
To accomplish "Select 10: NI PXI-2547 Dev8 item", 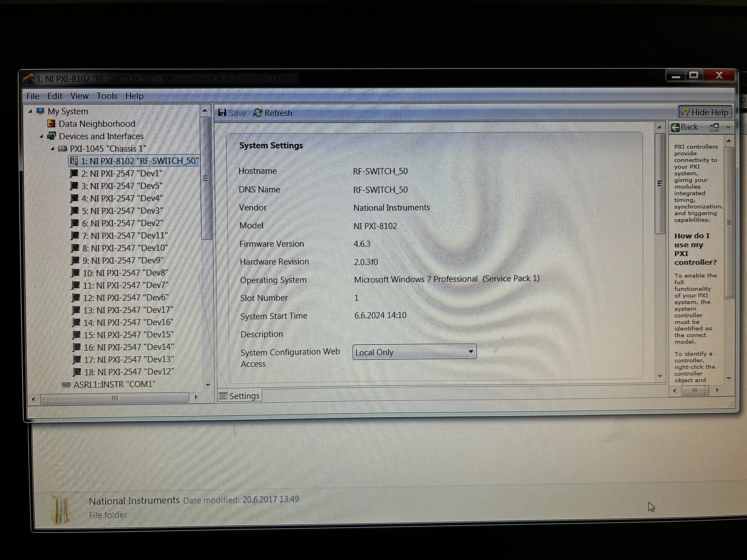I will click(x=125, y=273).
